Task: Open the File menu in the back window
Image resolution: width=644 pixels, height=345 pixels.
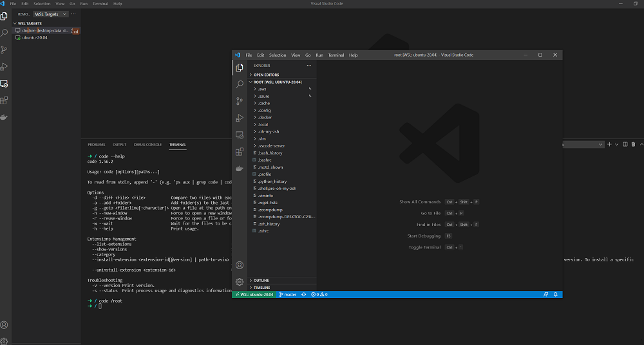Action: click(13, 4)
